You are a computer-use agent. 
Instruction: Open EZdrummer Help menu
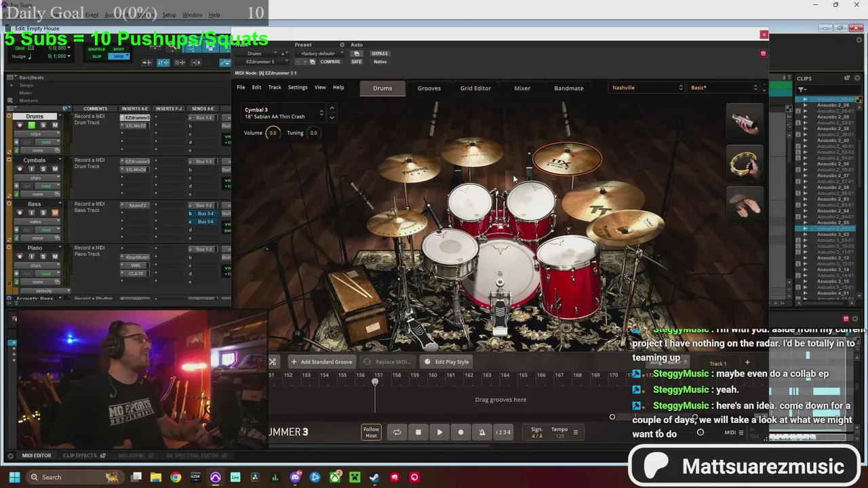338,87
